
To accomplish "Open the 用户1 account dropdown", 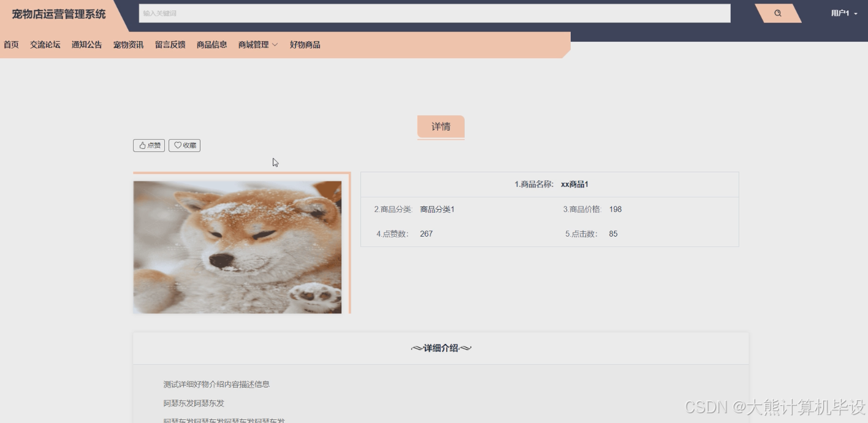I will 844,13.
